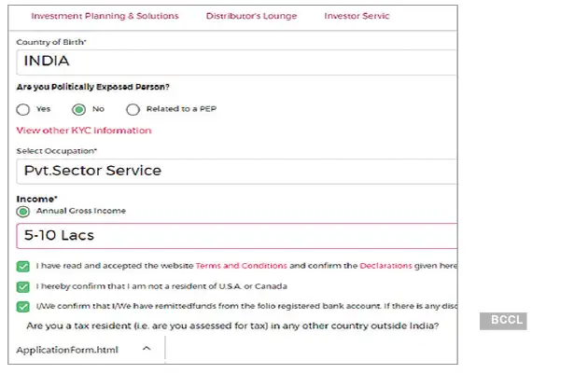Open the Country of Birth dropdown
This screenshot has width=588, height=374.
pyautogui.click(x=237, y=62)
